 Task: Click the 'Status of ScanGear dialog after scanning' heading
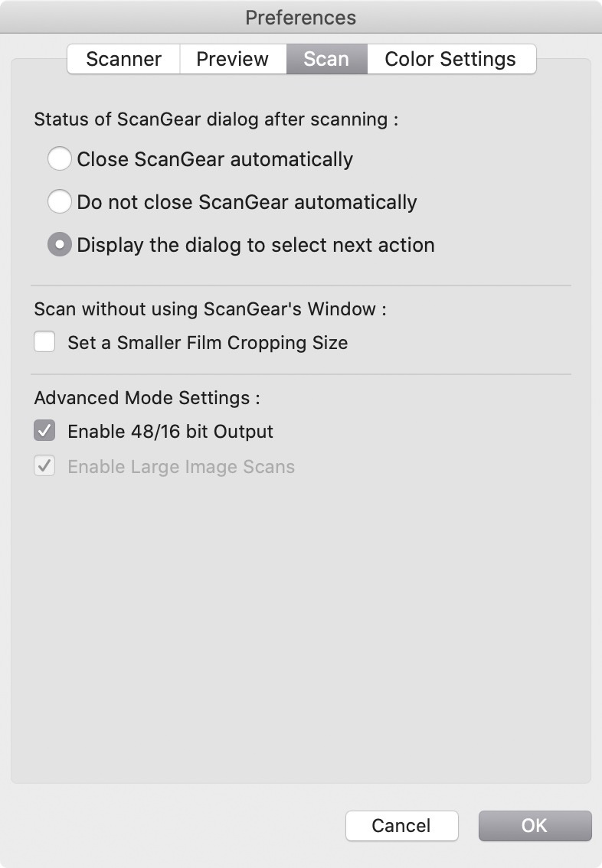(216, 119)
